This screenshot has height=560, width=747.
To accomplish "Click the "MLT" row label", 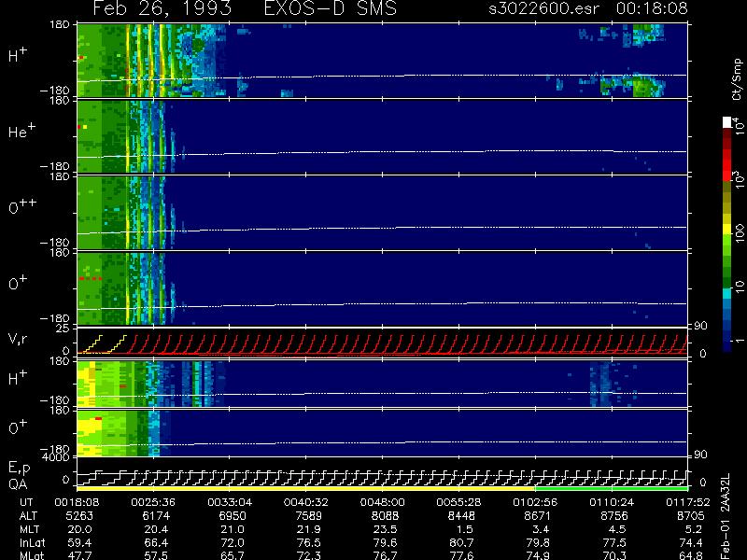I will click(29, 529).
